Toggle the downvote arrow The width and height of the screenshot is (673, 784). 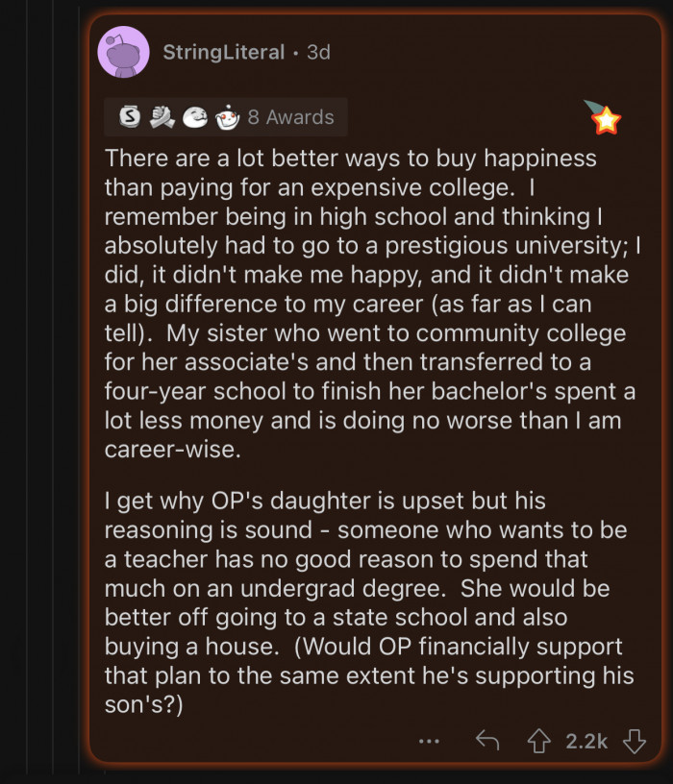click(635, 740)
